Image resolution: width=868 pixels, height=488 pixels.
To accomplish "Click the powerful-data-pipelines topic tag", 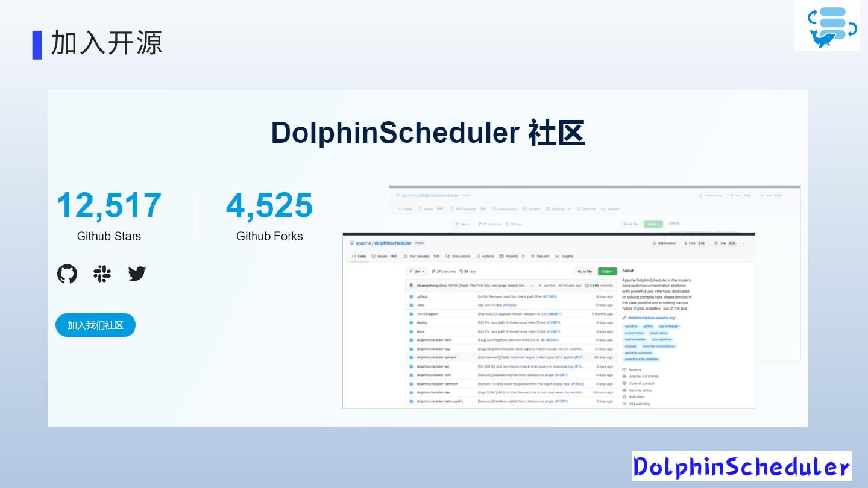I will coord(641,360).
